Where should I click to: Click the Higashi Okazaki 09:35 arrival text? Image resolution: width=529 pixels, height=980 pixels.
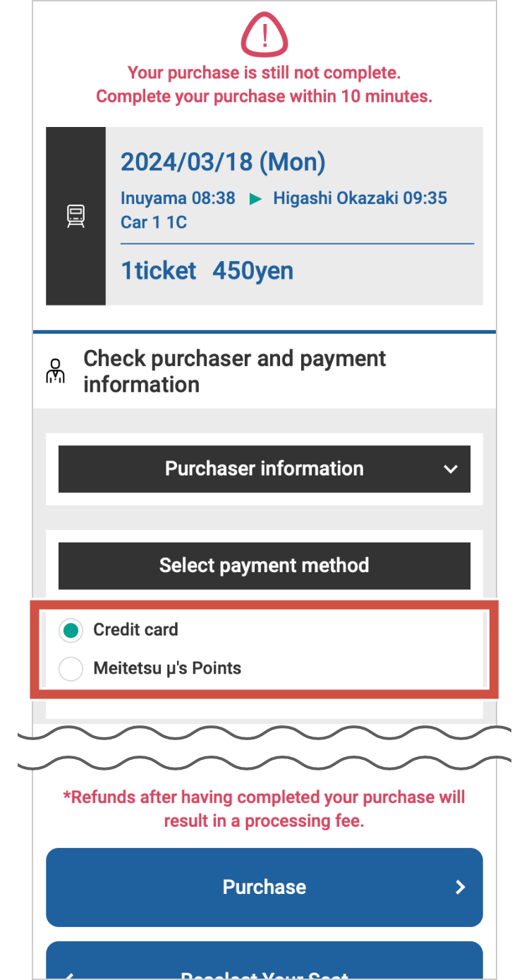(x=360, y=198)
